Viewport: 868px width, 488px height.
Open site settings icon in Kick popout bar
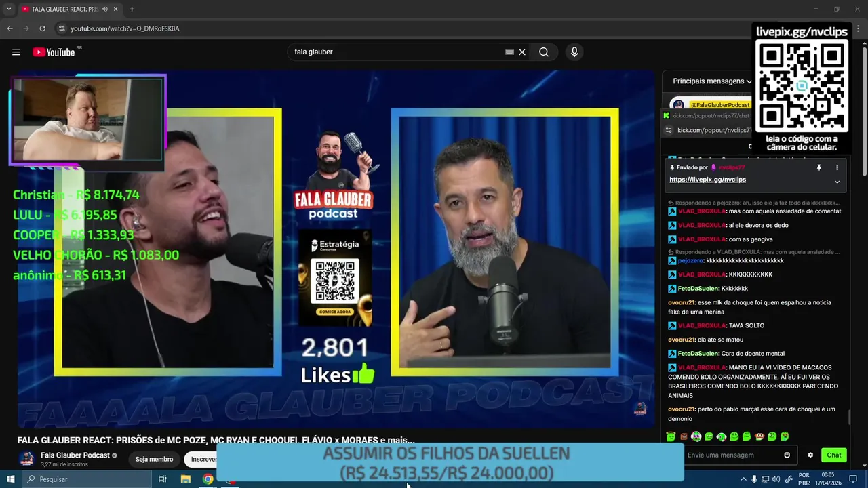[x=669, y=130]
